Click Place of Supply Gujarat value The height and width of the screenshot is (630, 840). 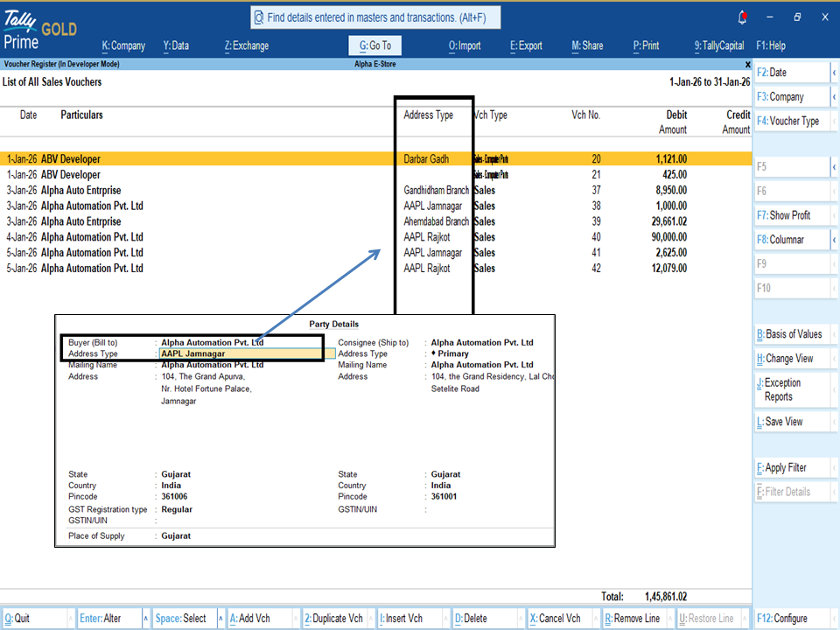click(176, 535)
